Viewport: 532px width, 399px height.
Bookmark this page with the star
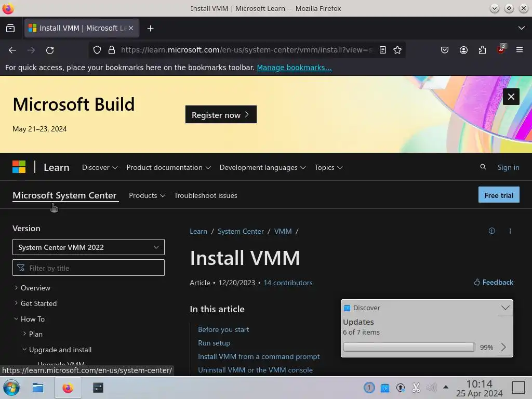(x=397, y=50)
